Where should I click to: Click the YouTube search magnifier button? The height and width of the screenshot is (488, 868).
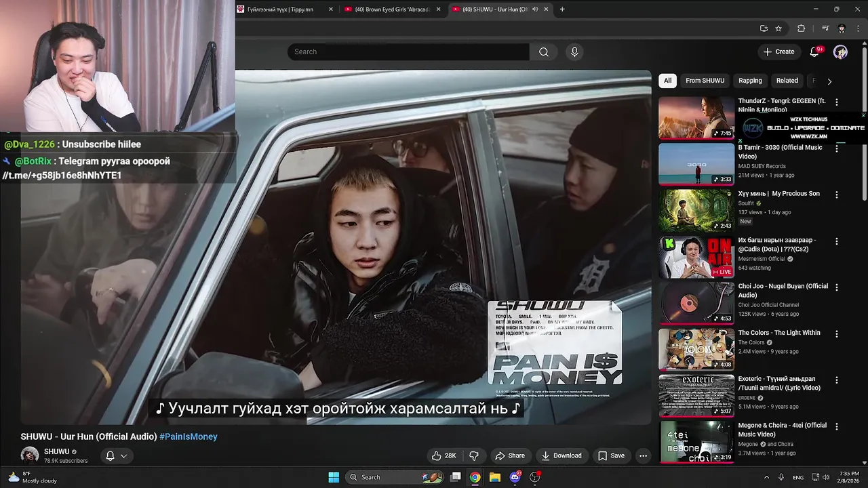tap(544, 52)
